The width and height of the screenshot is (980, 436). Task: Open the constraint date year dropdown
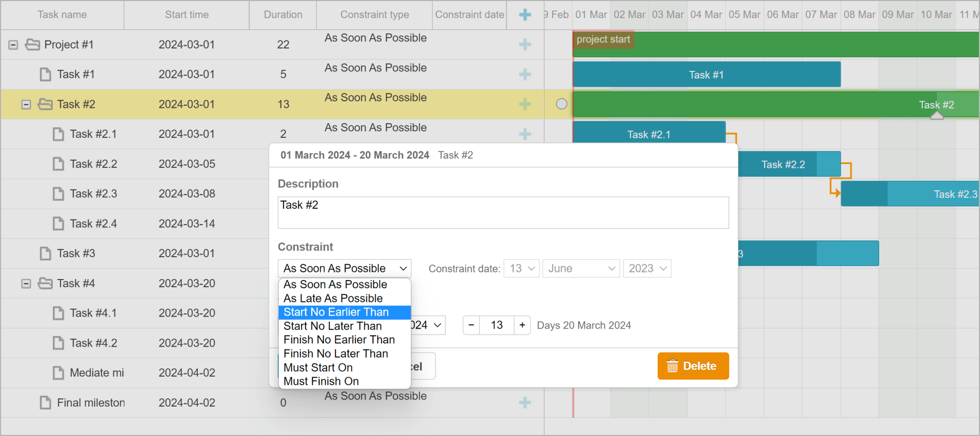point(647,269)
